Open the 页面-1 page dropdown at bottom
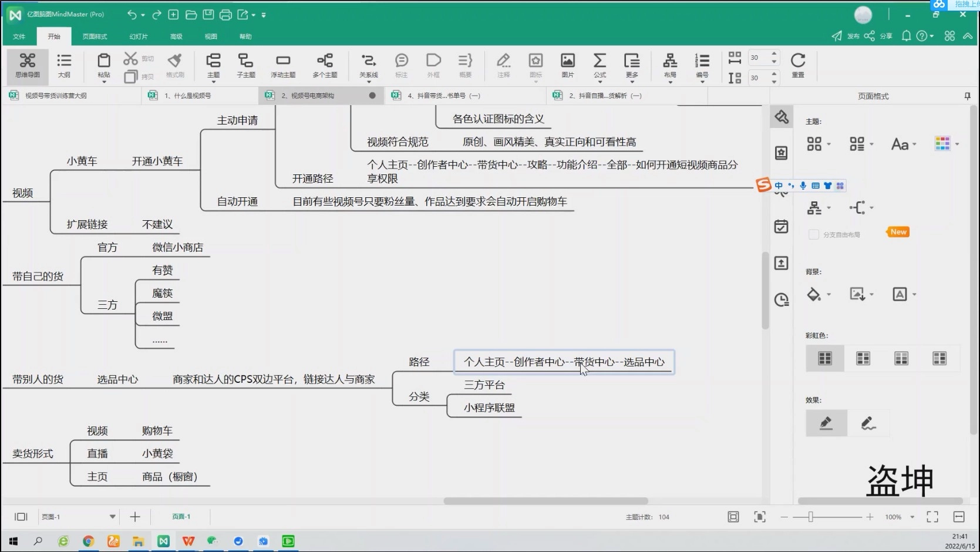This screenshot has height=552, width=980. (x=113, y=517)
